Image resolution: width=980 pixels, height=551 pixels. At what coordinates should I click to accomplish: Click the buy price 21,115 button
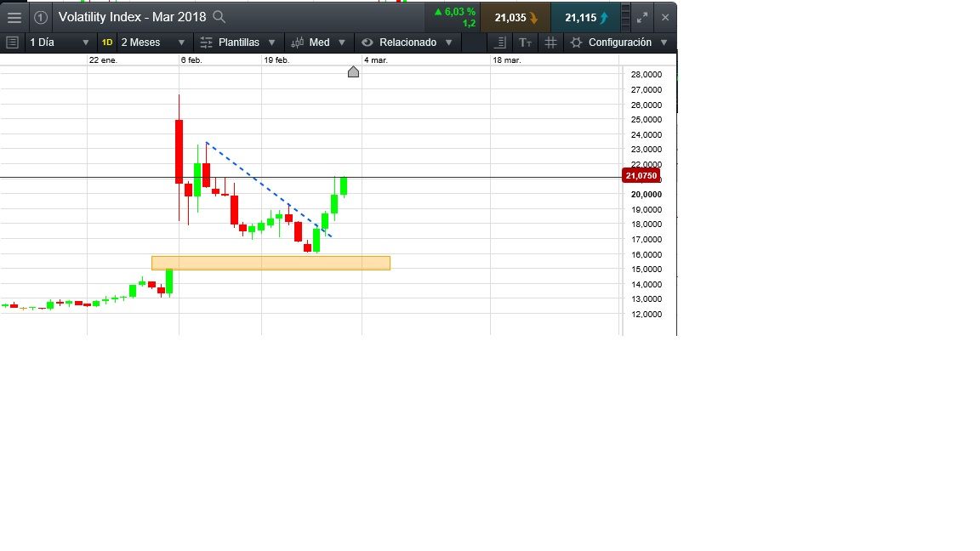pos(585,17)
